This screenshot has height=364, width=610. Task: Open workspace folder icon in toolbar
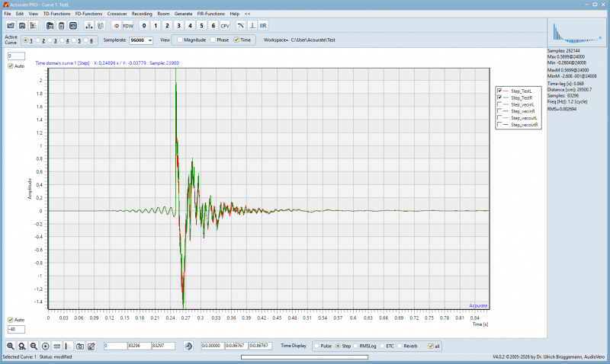click(x=11, y=26)
